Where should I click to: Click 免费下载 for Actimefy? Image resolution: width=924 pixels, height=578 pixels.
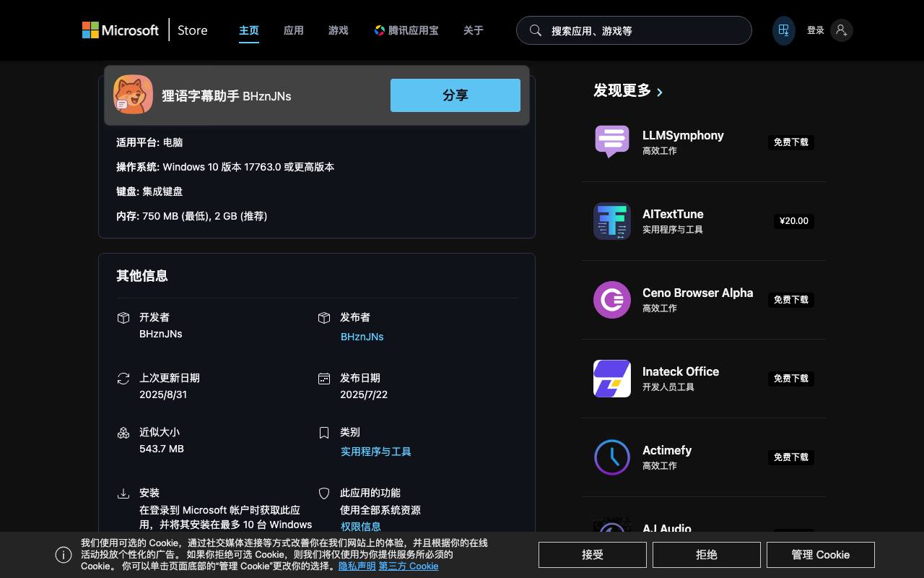(791, 457)
